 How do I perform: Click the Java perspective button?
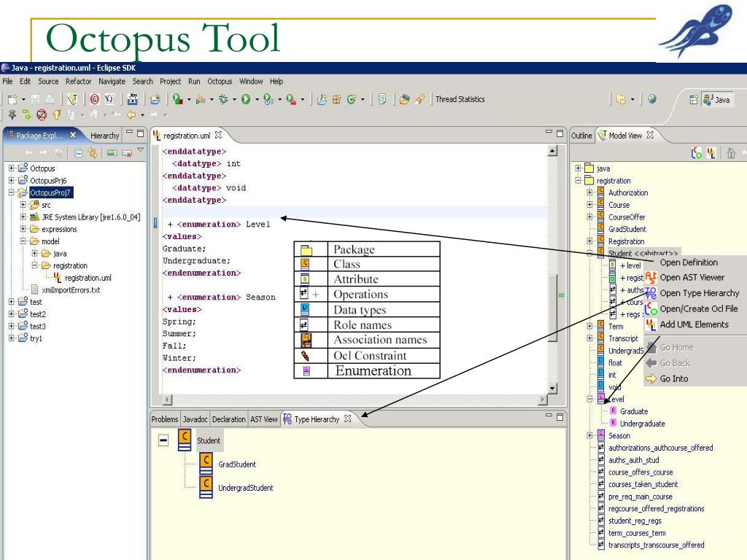coord(716,99)
